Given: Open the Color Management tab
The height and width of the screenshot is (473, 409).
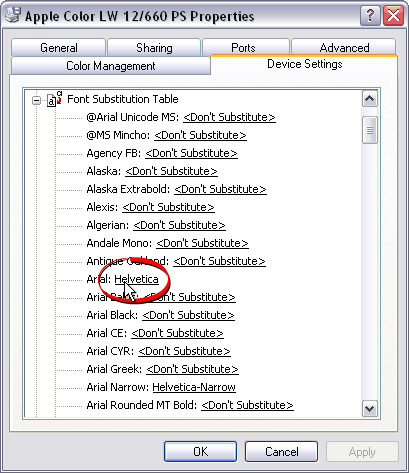Looking at the screenshot, I should (x=111, y=66).
